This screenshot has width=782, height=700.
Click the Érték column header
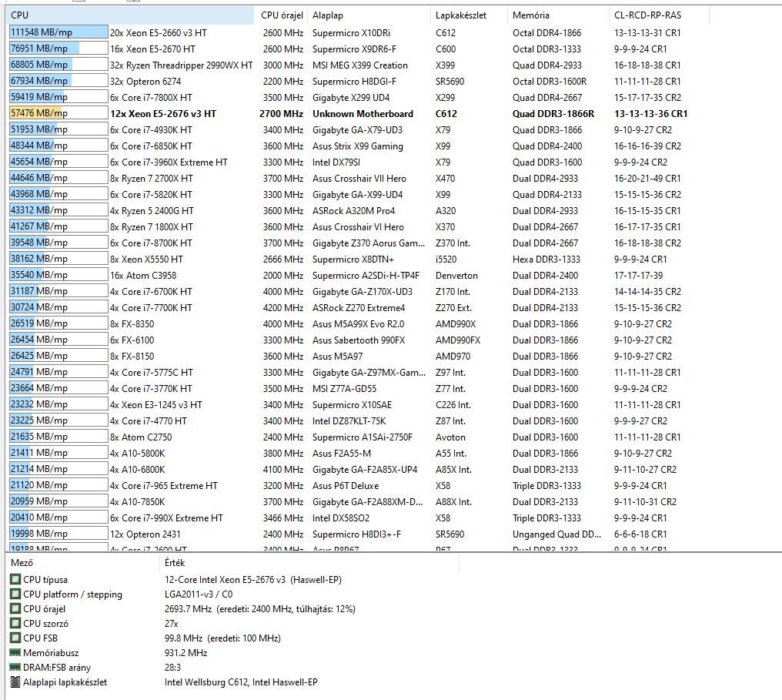tap(308, 563)
